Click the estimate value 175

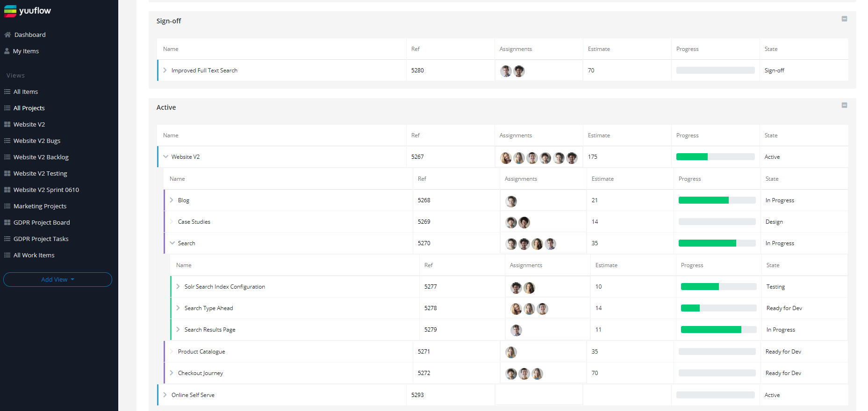pyautogui.click(x=593, y=156)
